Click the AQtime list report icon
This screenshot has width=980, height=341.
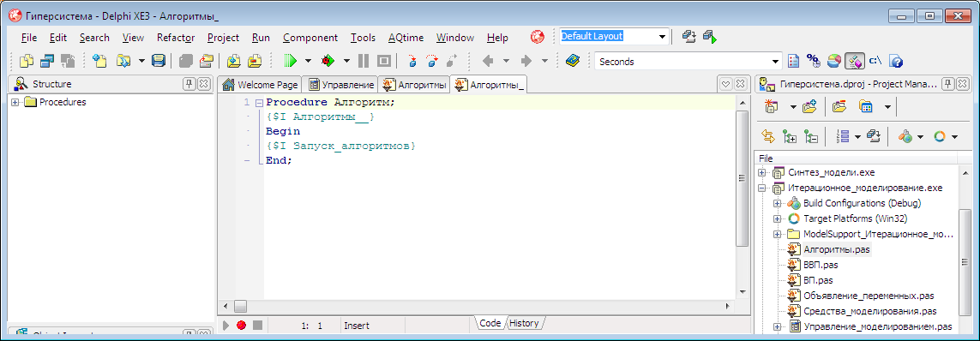point(793,61)
